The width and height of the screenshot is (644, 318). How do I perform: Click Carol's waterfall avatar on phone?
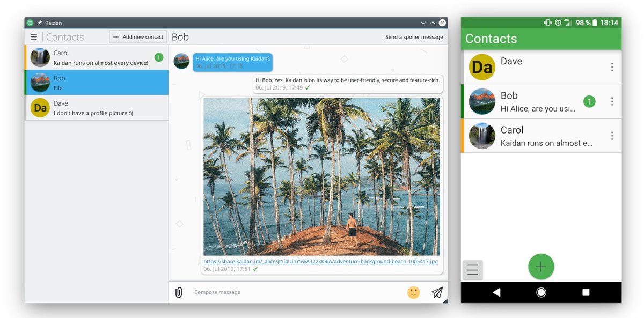pos(482,136)
